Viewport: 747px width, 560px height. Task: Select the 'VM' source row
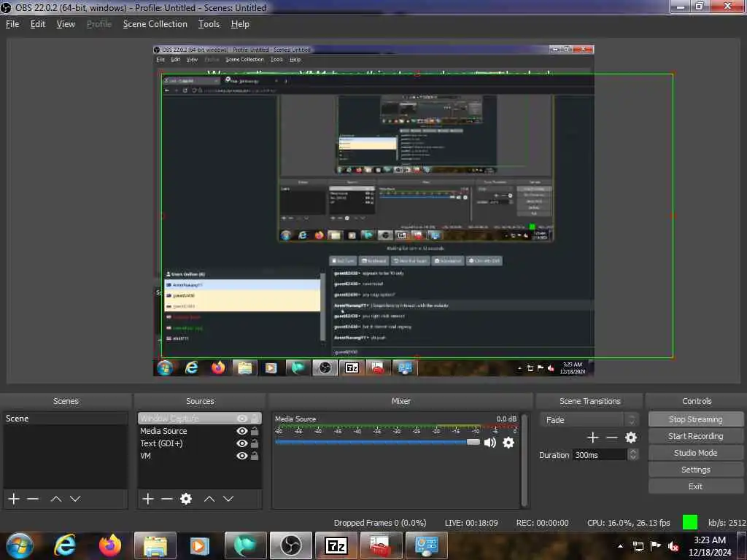(200, 456)
